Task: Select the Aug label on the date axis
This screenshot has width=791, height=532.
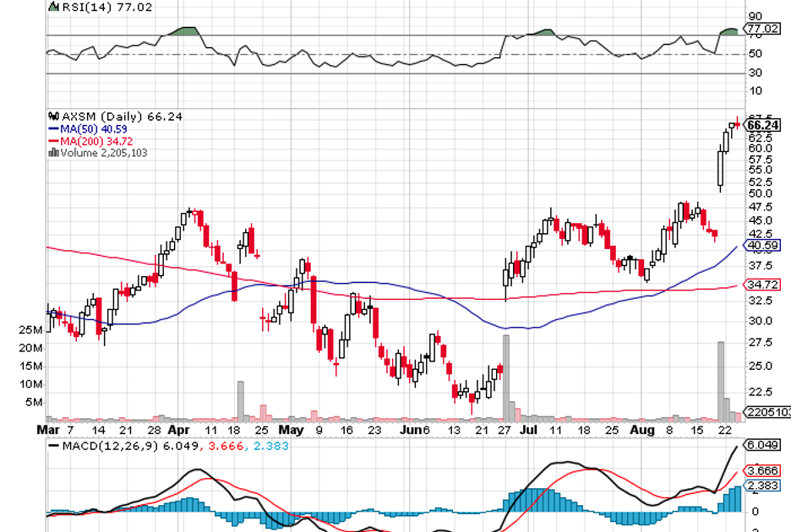Action: pyautogui.click(x=643, y=429)
